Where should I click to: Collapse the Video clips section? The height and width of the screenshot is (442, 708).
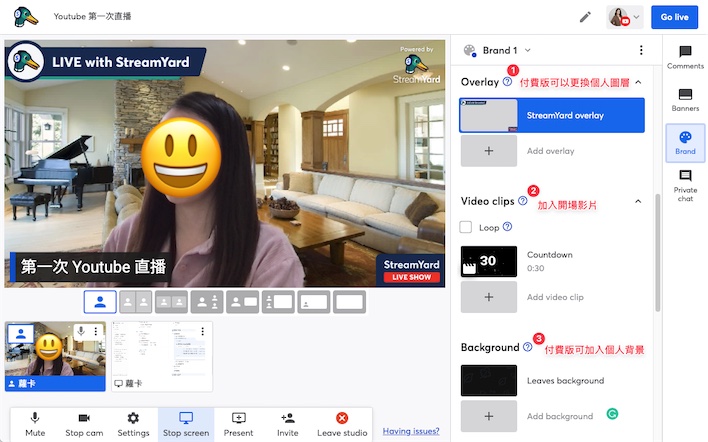point(638,201)
